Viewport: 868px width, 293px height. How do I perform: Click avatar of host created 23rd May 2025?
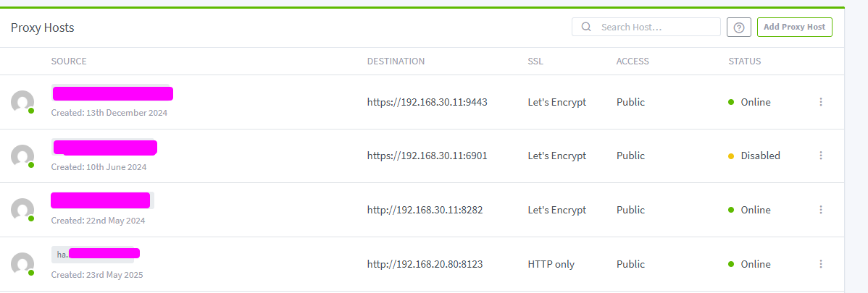(22, 264)
